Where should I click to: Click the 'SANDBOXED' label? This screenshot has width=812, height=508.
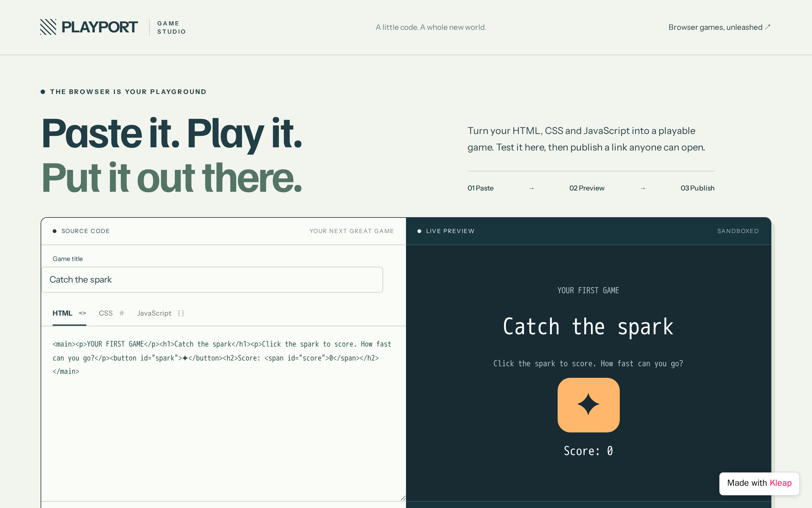pos(738,231)
